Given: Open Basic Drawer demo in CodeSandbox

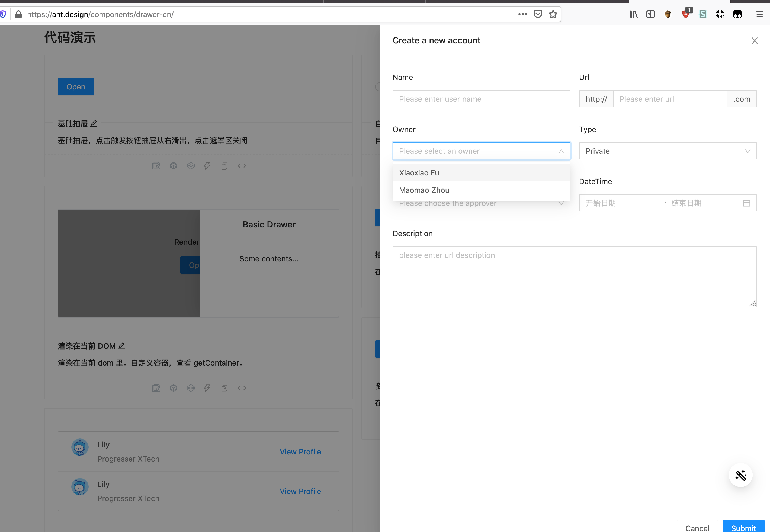Looking at the screenshot, I should 173,166.
